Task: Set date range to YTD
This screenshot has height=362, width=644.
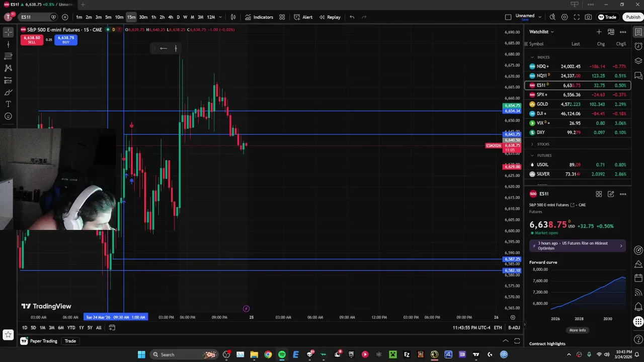Action: [x=71, y=328]
